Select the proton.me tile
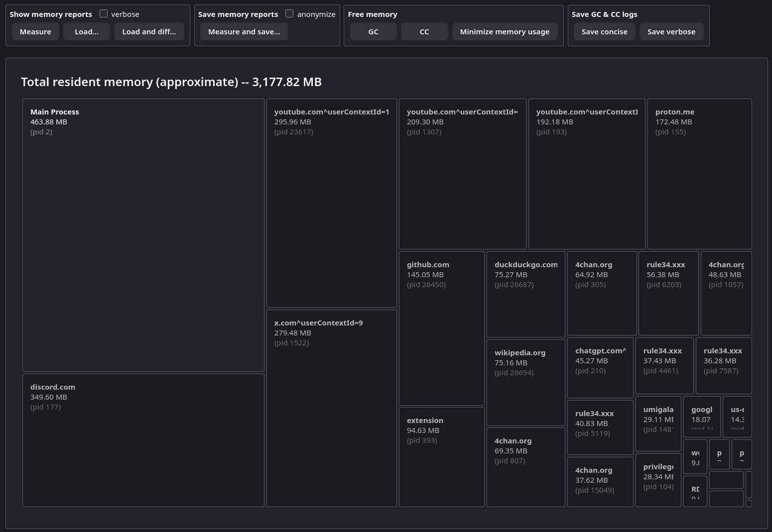This screenshot has width=772, height=532. tap(700, 174)
